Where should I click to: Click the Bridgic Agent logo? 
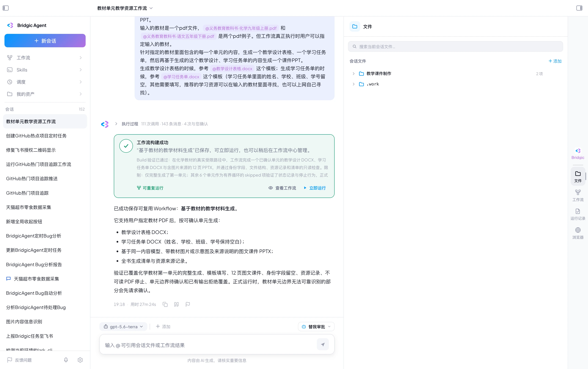click(10, 25)
